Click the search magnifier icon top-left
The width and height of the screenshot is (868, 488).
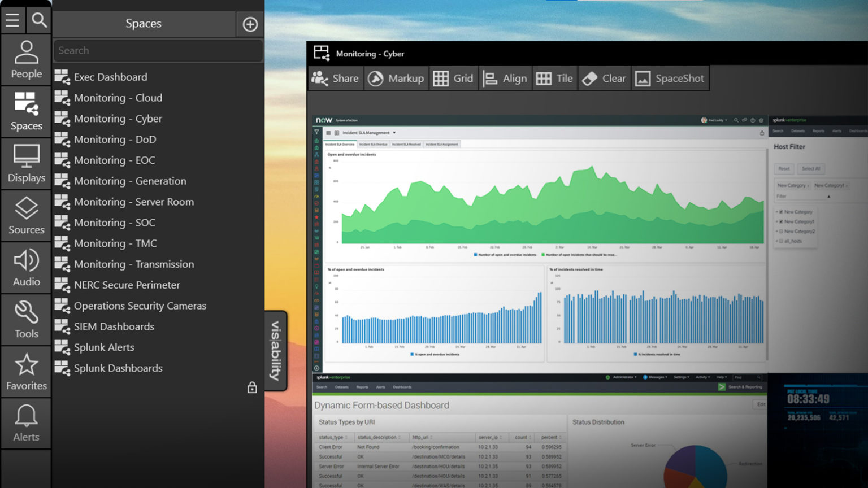click(38, 19)
